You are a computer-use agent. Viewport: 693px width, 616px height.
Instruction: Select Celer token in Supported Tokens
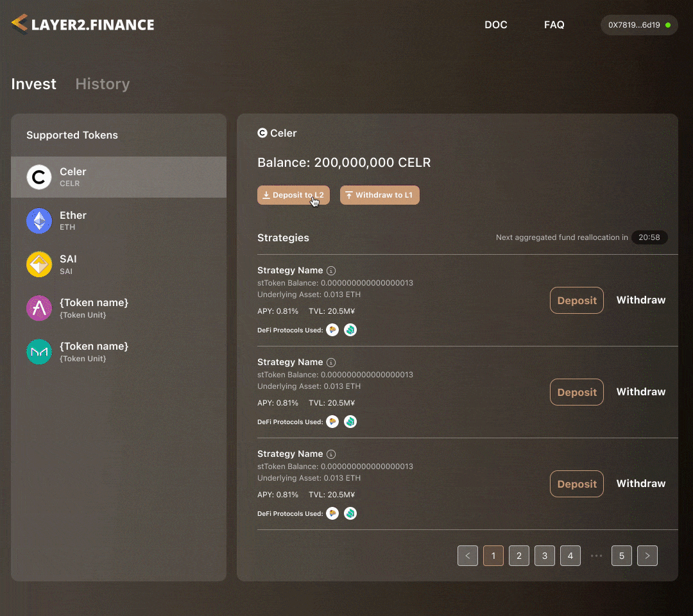tap(119, 176)
